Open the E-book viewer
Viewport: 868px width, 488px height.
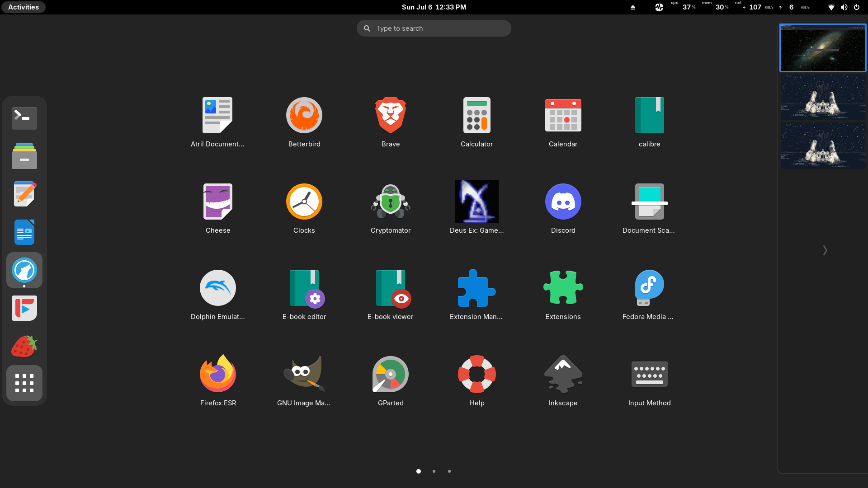point(391,295)
